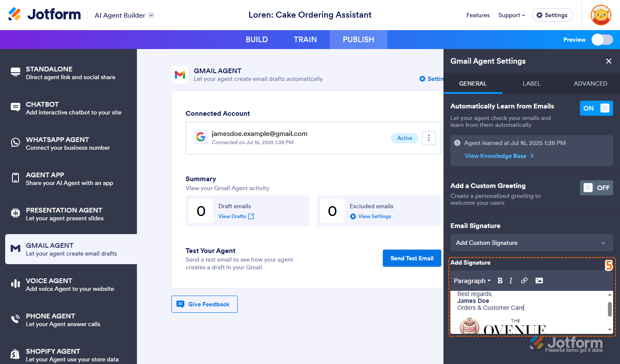Click the Active status badge
620x364 pixels.
tap(405, 138)
